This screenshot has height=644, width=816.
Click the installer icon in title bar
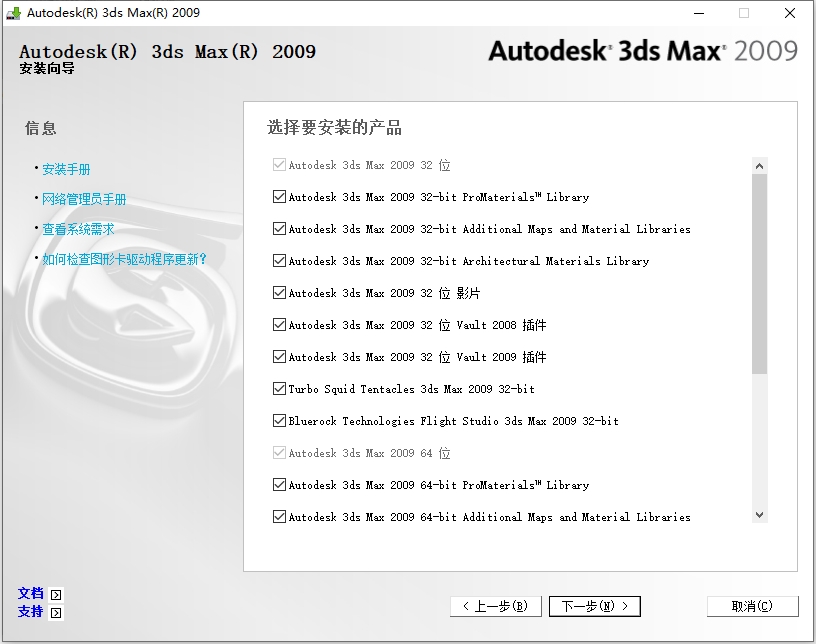click(x=13, y=13)
